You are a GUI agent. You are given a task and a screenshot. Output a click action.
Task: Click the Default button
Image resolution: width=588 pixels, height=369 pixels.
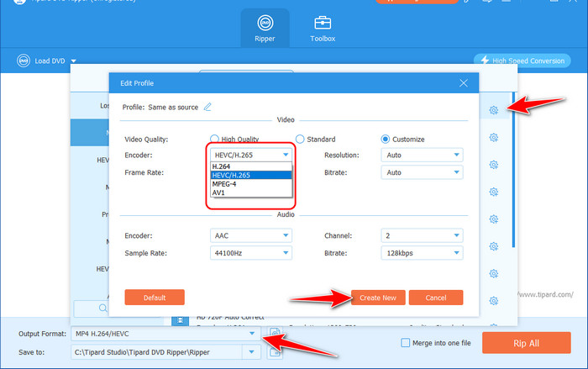click(155, 298)
